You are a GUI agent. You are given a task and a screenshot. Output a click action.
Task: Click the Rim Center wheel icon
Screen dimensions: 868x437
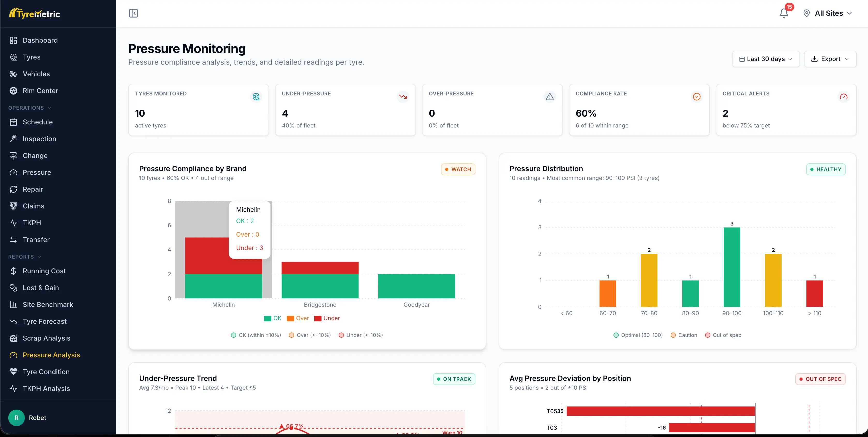13,91
